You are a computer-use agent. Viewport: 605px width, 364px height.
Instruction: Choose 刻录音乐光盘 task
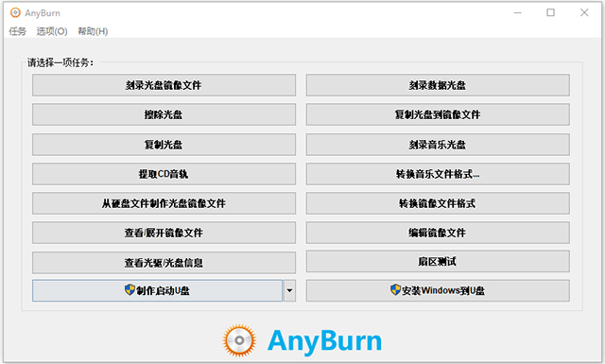438,145
